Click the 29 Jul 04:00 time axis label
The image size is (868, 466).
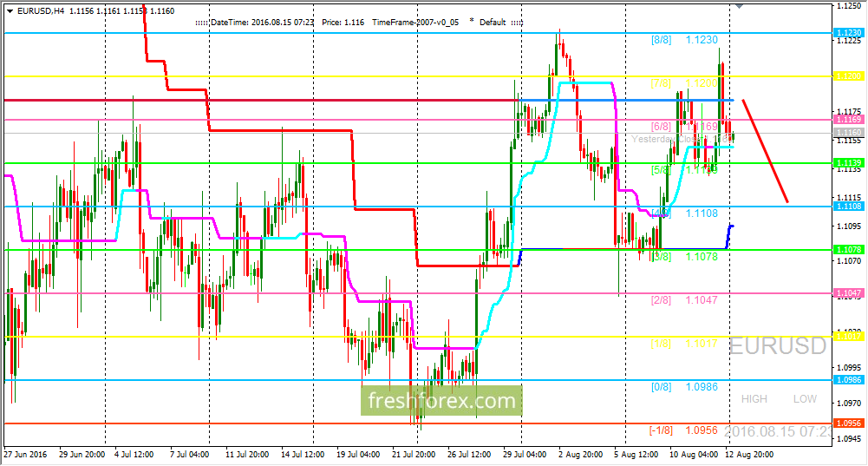click(x=525, y=455)
